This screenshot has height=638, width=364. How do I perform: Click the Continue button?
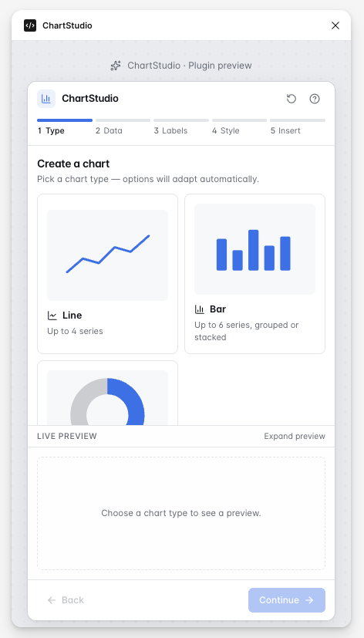[x=287, y=599]
